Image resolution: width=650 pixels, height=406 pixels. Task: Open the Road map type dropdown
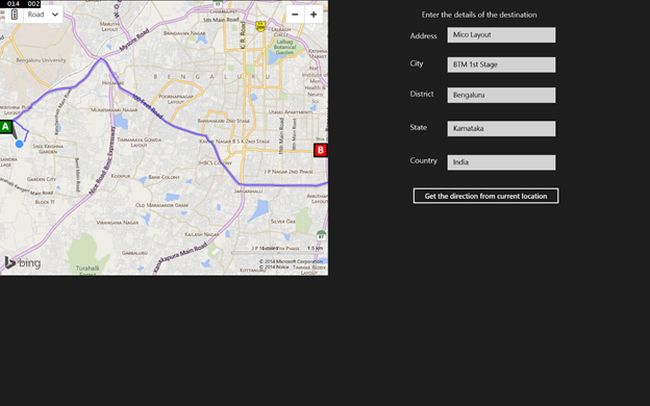(43, 15)
